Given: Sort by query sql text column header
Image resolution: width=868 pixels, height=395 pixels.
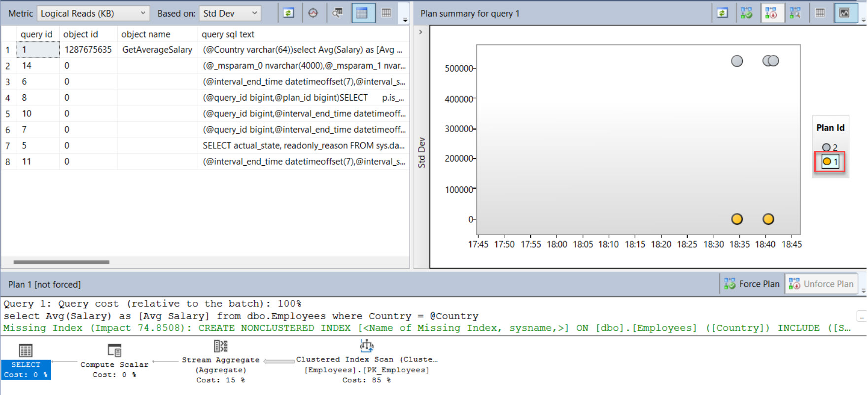Looking at the screenshot, I should click(x=303, y=35).
